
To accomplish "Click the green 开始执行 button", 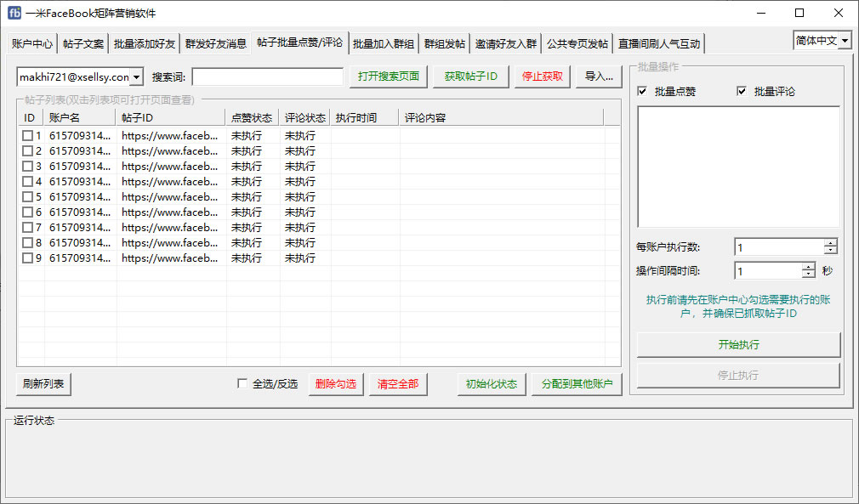I will pos(738,345).
